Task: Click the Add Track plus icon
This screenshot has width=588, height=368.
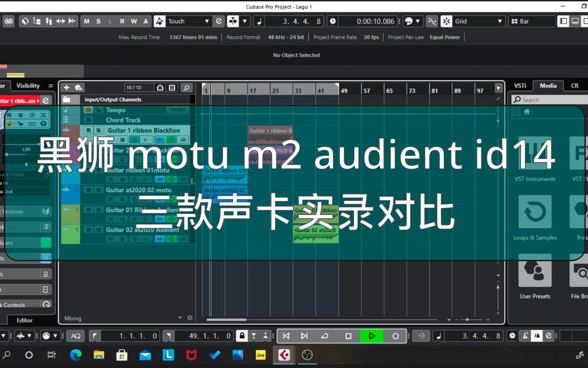Action: click(x=66, y=88)
